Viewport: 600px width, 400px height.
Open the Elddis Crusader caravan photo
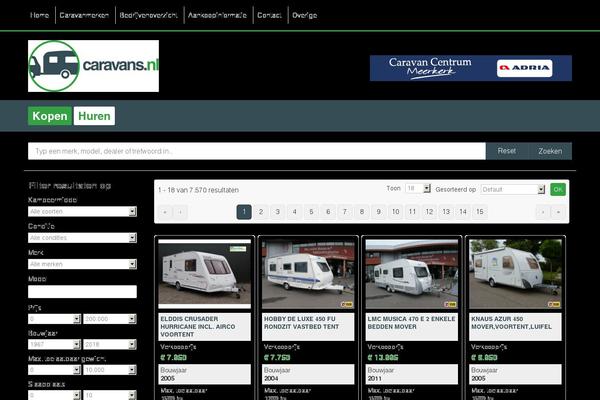pyautogui.click(x=205, y=274)
